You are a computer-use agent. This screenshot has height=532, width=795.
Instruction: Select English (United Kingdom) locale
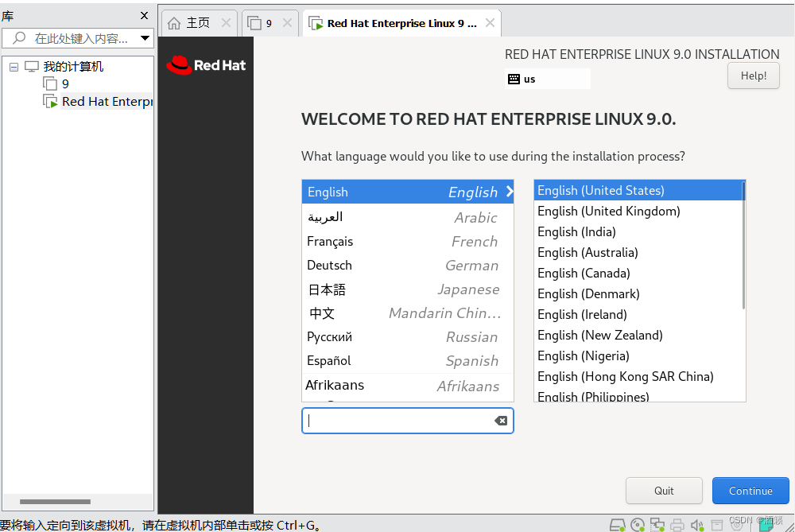[638, 211]
